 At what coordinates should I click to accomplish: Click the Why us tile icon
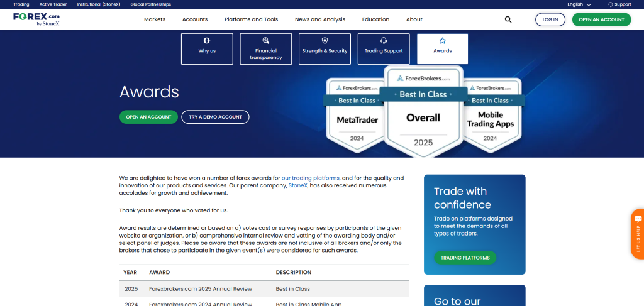(x=207, y=41)
